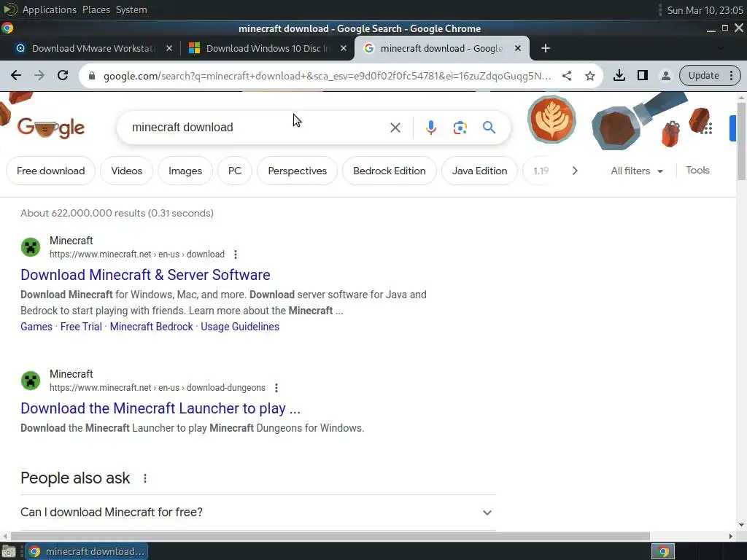Viewport: 747px width, 560px height.
Task: Click the latte art doodle image
Action: 551,119
